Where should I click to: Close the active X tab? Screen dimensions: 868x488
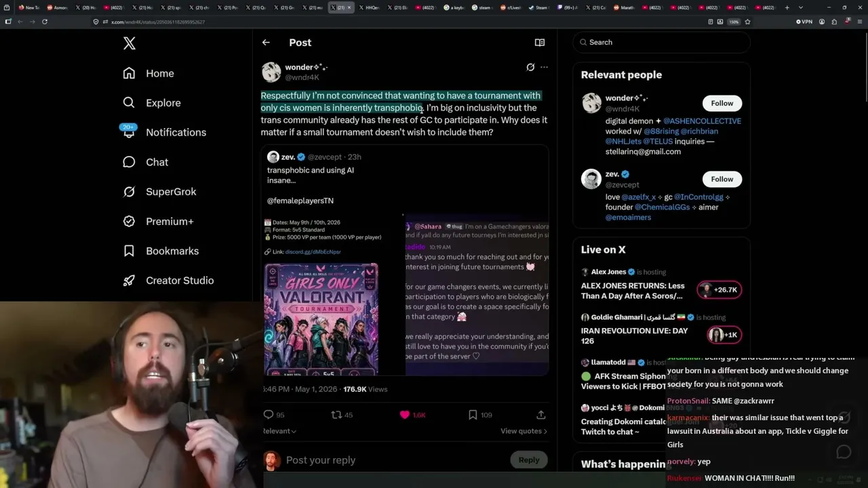point(349,7)
